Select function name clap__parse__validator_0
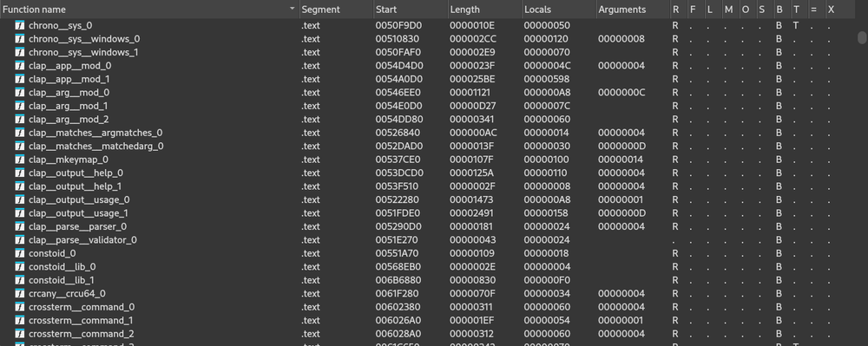868x346 pixels. point(82,240)
